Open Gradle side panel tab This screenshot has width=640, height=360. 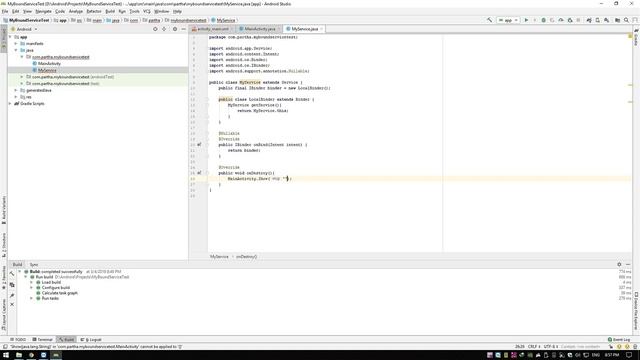point(636,37)
